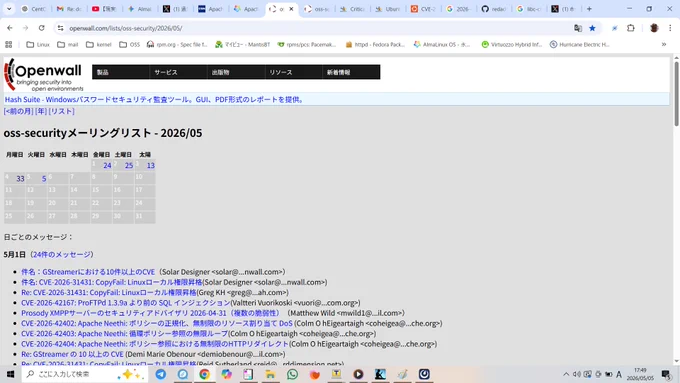
Task: Reload the page with the refresh icon
Action: tap(42, 28)
